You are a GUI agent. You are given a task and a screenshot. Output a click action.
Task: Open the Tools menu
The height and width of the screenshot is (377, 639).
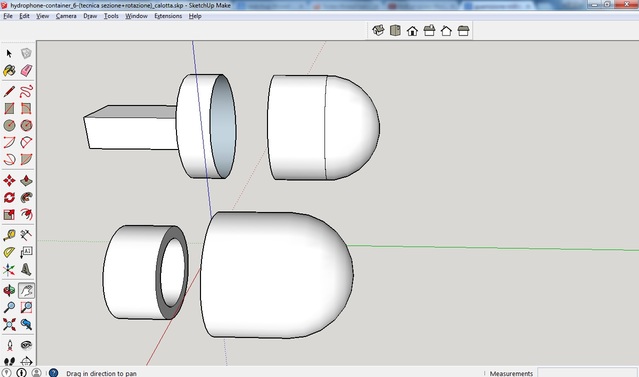coord(111,16)
